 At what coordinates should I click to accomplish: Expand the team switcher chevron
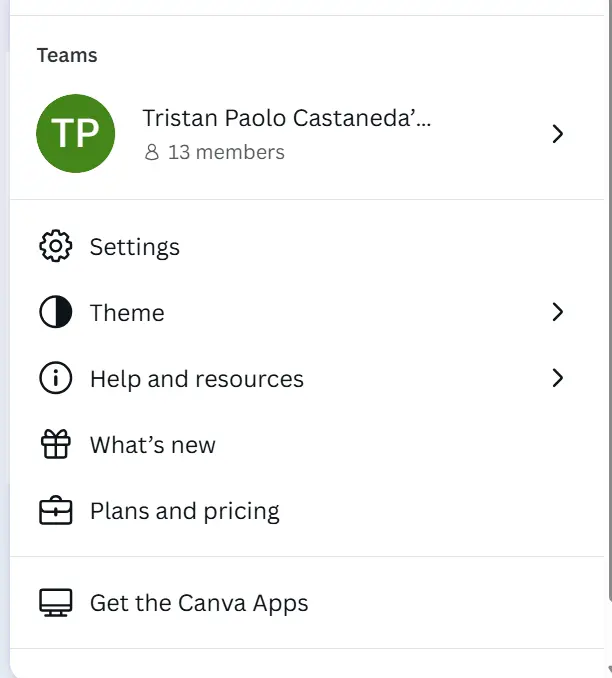[x=558, y=134]
